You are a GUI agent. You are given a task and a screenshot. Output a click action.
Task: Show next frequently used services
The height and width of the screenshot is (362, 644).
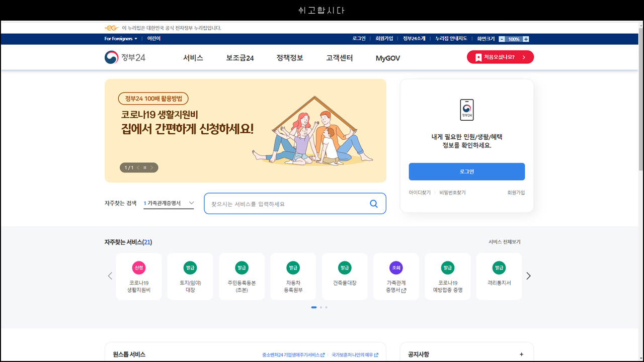click(x=528, y=276)
